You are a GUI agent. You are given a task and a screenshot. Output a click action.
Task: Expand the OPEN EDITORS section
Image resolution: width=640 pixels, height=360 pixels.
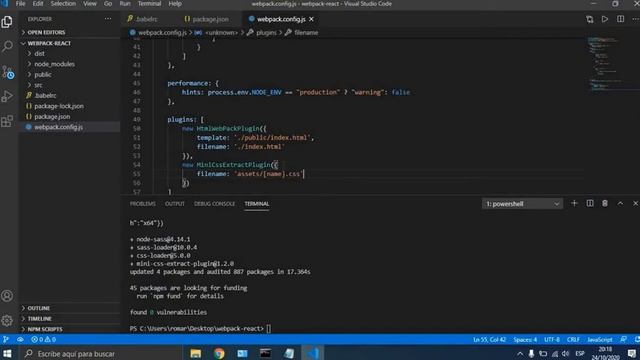point(46,32)
